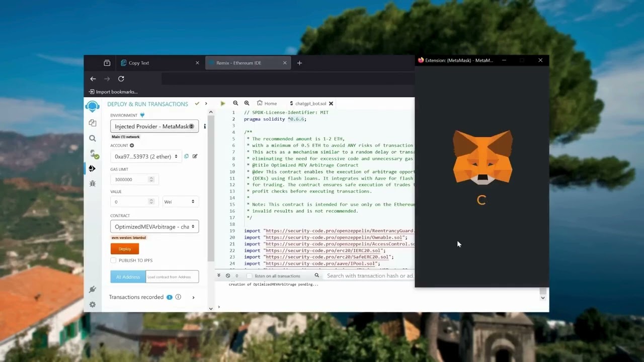The width and height of the screenshot is (644, 362).
Task: Zoom in the editor font
Action: (247, 103)
